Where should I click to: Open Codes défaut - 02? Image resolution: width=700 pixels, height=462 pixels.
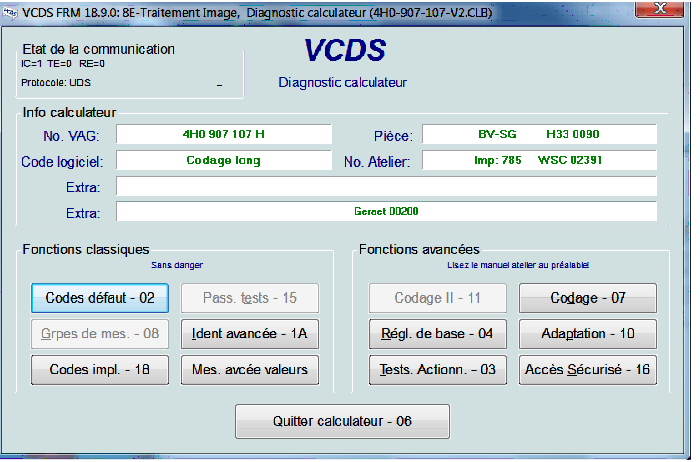click(x=100, y=298)
